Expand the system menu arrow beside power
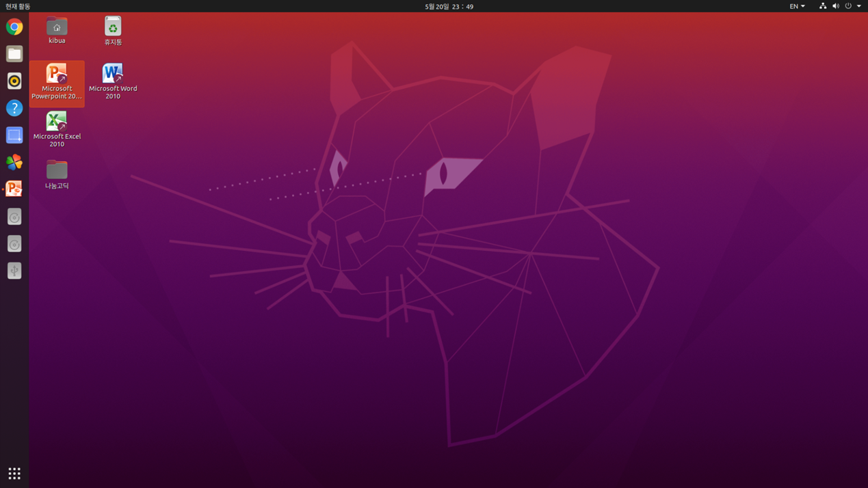Screen dimensions: 868x488 (x=859, y=6)
